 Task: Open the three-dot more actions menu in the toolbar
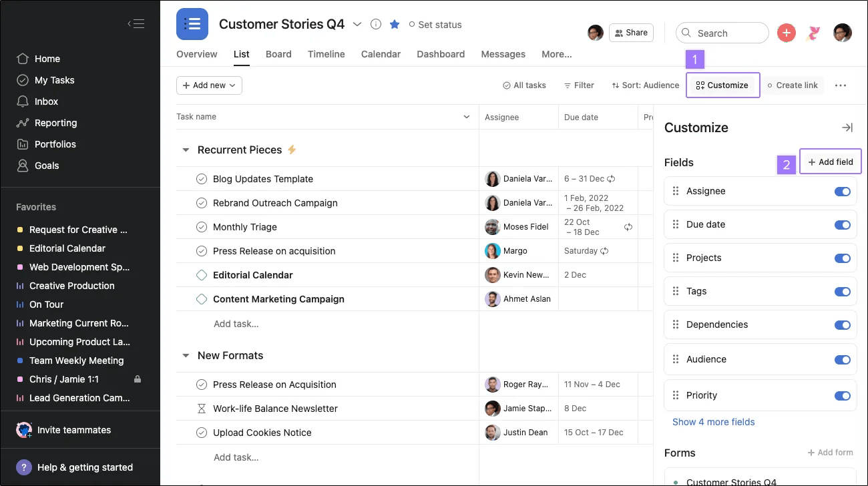(x=841, y=85)
